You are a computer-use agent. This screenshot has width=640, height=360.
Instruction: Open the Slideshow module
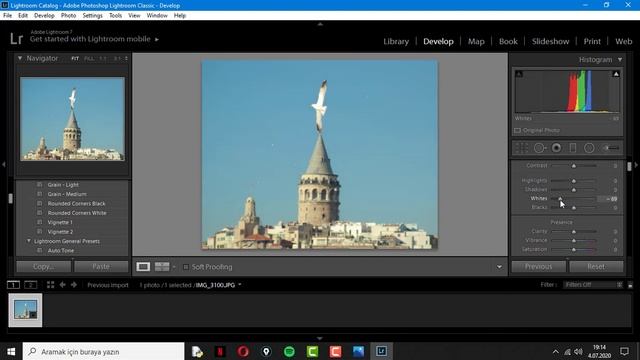[550, 41]
